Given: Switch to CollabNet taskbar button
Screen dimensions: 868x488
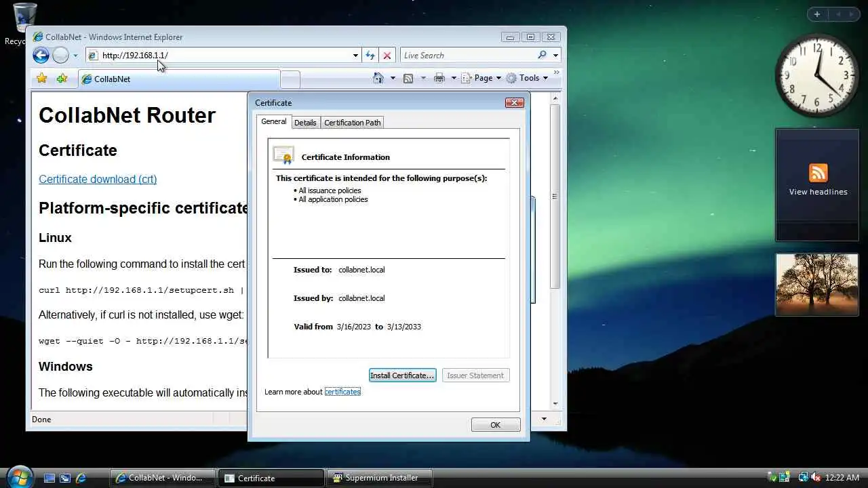Looking at the screenshot, I should point(163,478).
